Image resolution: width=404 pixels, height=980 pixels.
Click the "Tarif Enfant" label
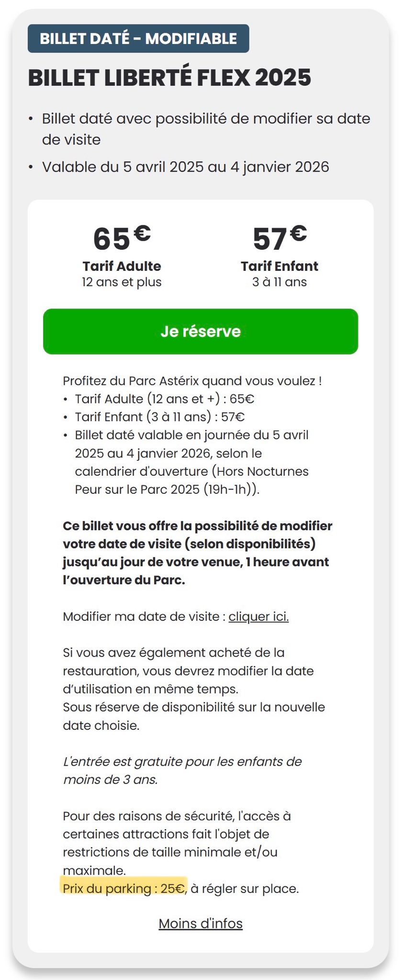(280, 266)
